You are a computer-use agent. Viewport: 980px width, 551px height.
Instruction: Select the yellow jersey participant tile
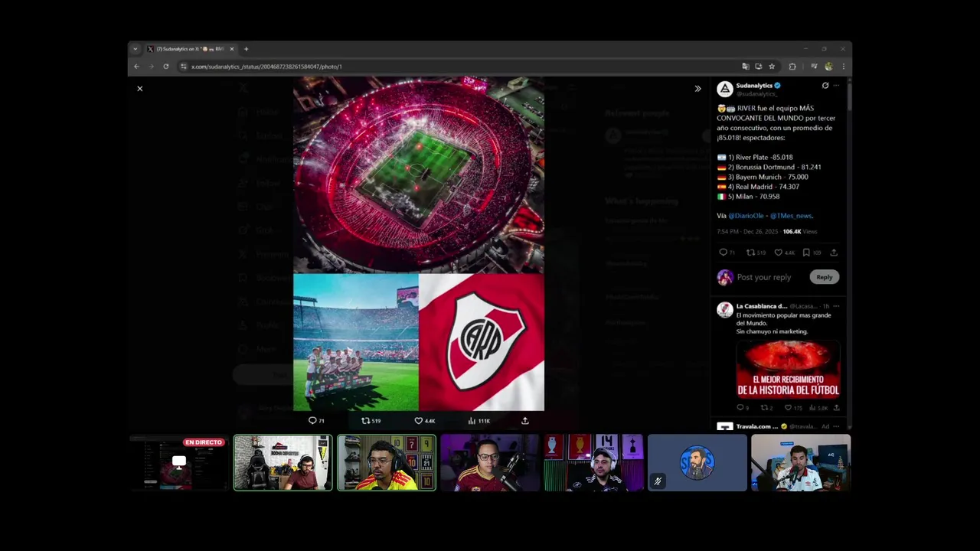click(x=387, y=463)
